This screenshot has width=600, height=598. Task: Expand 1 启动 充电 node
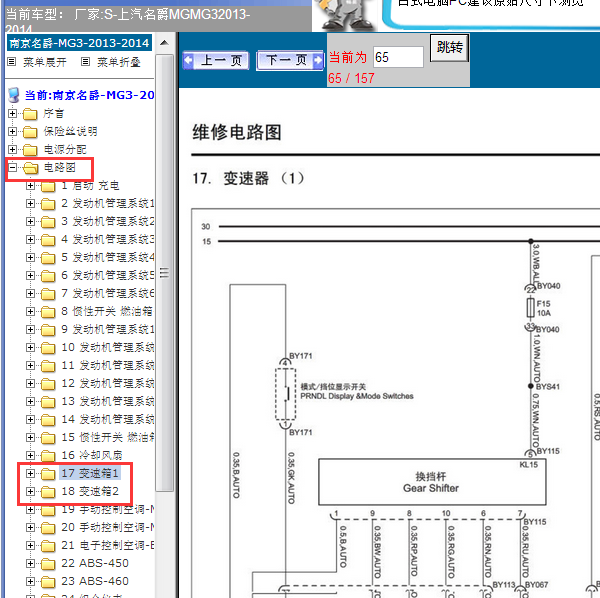click(x=30, y=186)
